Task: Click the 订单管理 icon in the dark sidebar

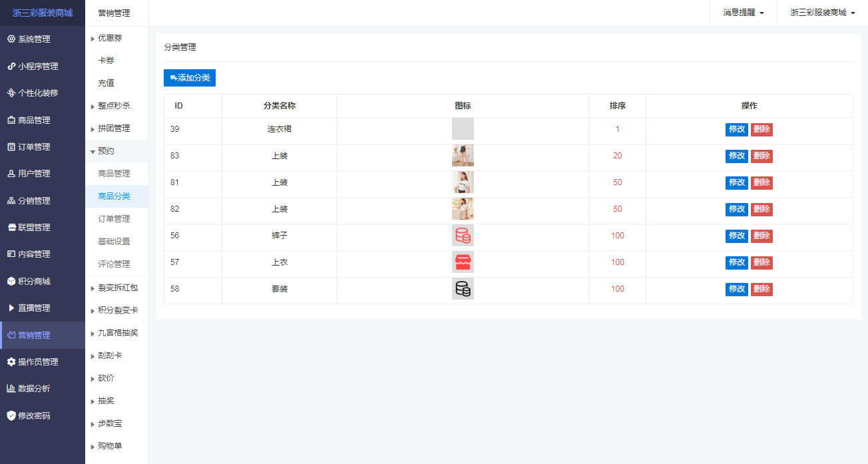Action: [11, 147]
